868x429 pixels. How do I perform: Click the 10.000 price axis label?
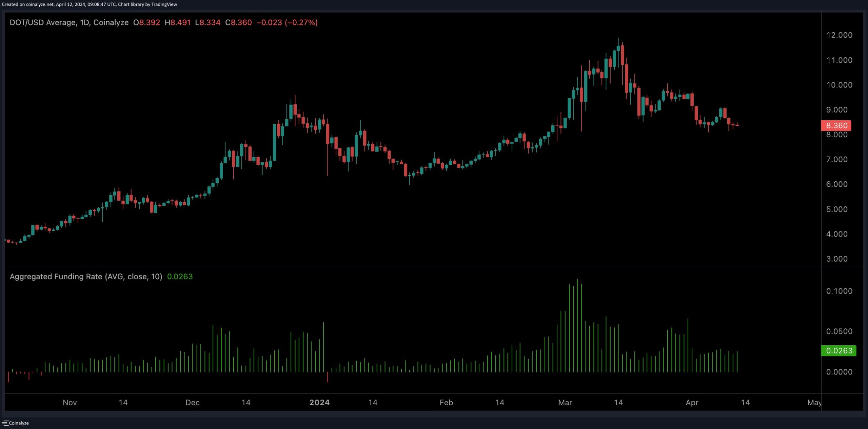(x=839, y=85)
